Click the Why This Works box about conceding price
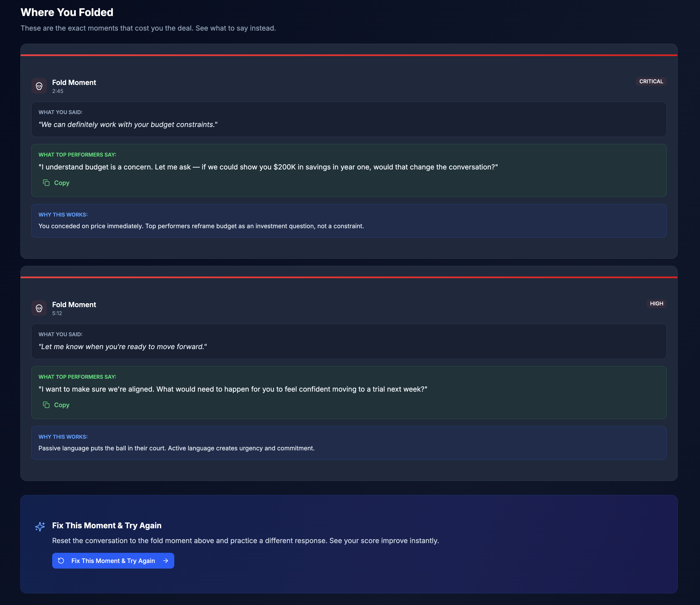 (x=349, y=221)
